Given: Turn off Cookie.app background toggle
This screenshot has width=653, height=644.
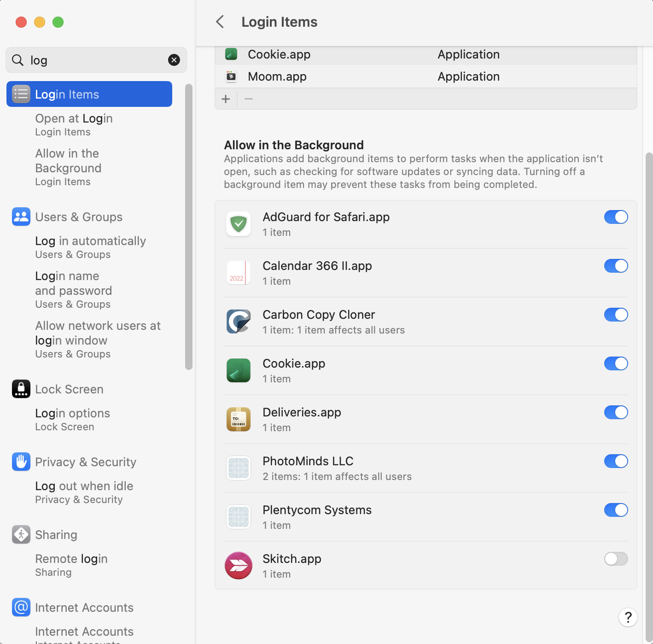Looking at the screenshot, I should tap(616, 363).
